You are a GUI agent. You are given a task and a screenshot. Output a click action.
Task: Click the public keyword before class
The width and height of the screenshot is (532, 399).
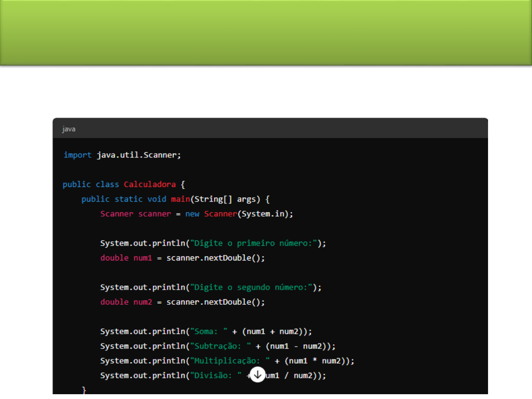[x=76, y=184]
